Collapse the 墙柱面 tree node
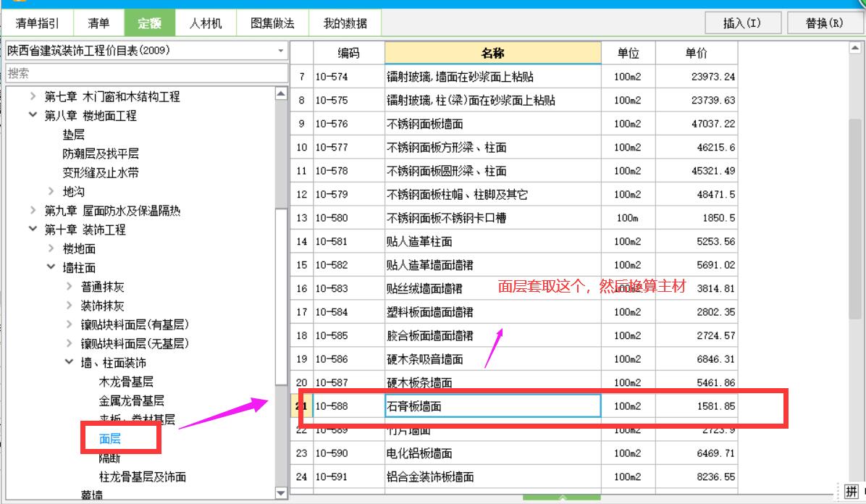Image resolution: width=866 pixels, height=504 pixels. [x=51, y=267]
